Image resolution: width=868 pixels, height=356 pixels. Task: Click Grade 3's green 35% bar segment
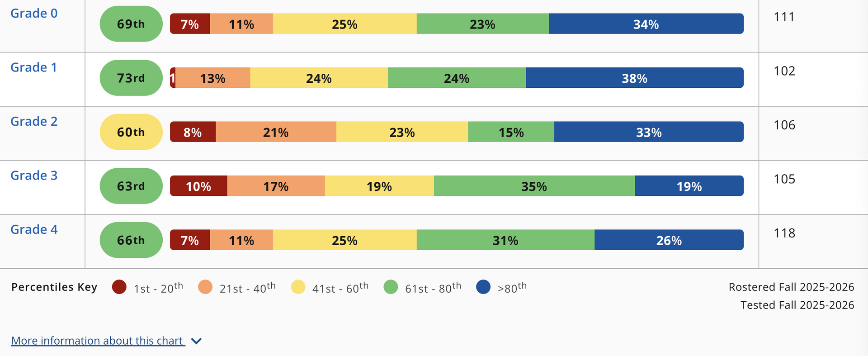(534, 186)
